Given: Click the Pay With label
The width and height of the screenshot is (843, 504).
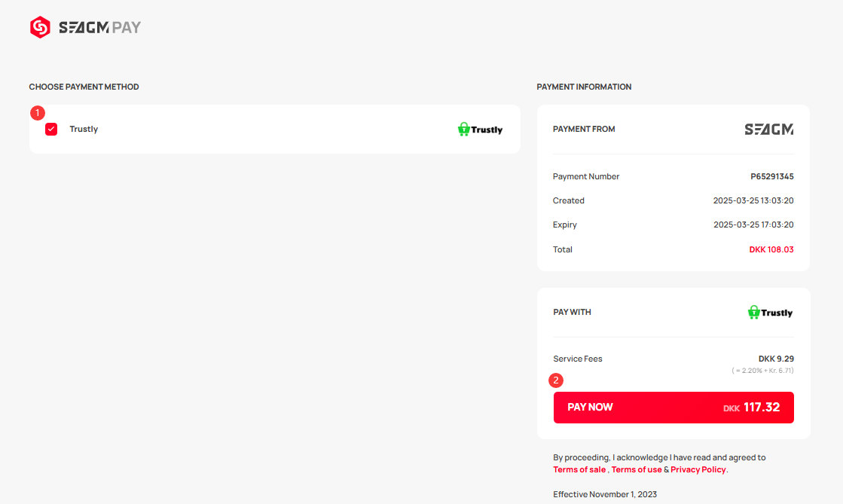Looking at the screenshot, I should tap(572, 312).
